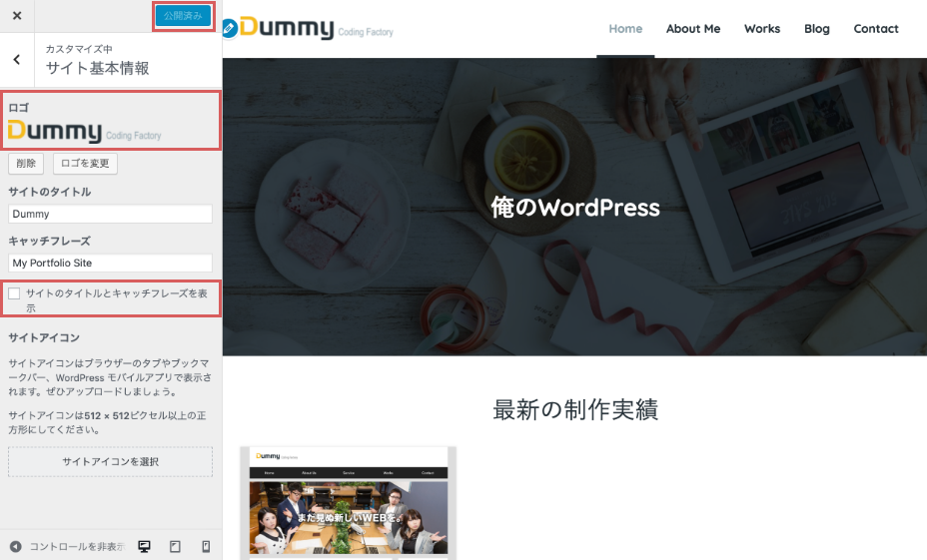927x560 pixels.
Task: Click the サイトアイコンを選択 button
Action: click(x=110, y=461)
